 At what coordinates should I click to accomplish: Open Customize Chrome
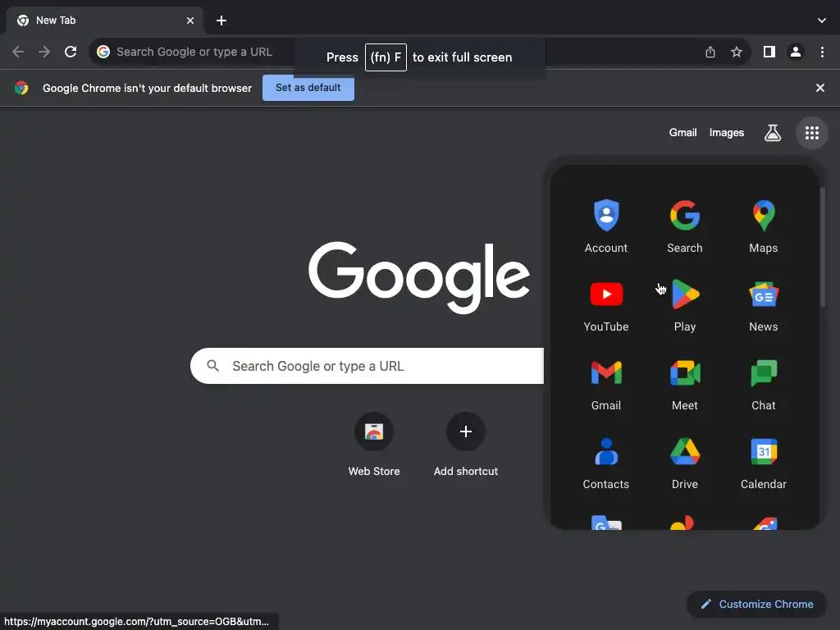tap(756, 605)
